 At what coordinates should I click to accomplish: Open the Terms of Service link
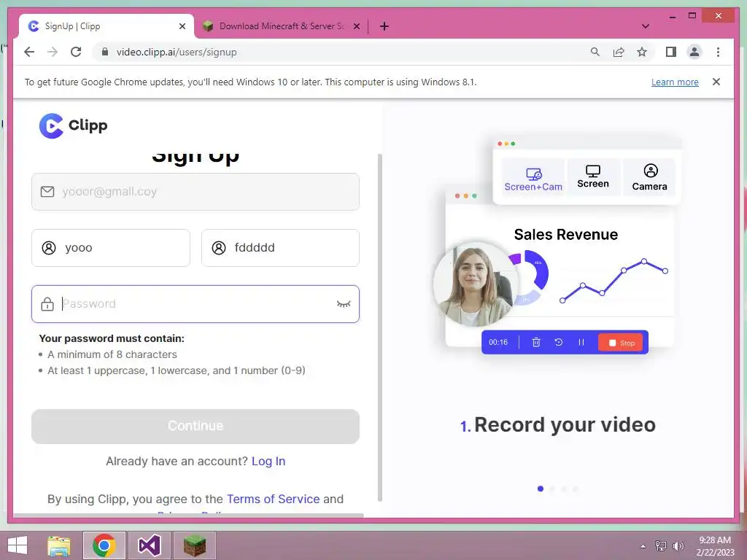pyautogui.click(x=273, y=499)
